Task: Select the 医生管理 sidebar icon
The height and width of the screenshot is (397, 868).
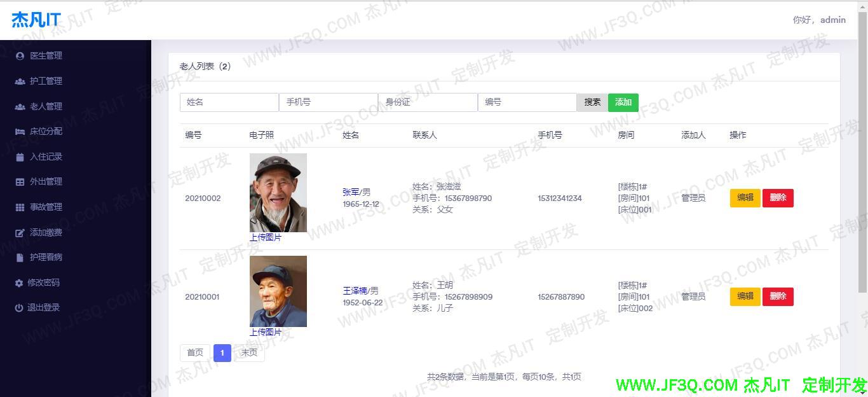Action: [x=19, y=55]
